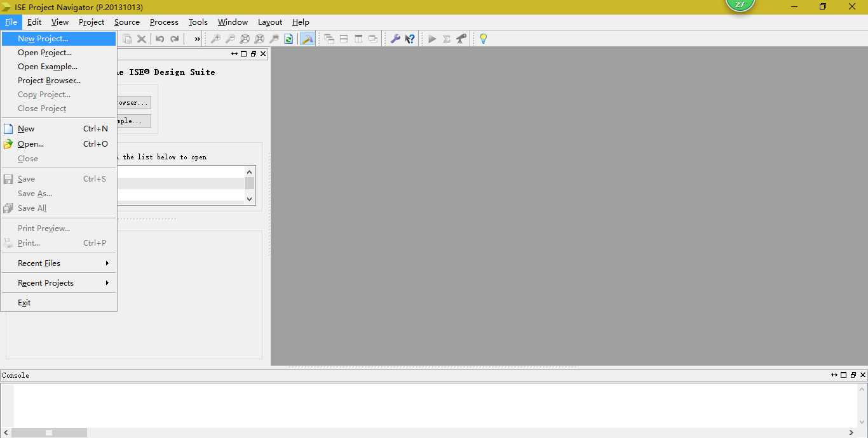The height and width of the screenshot is (438, 868).
Task: Open the Help menu
Action: pos(301,22)
